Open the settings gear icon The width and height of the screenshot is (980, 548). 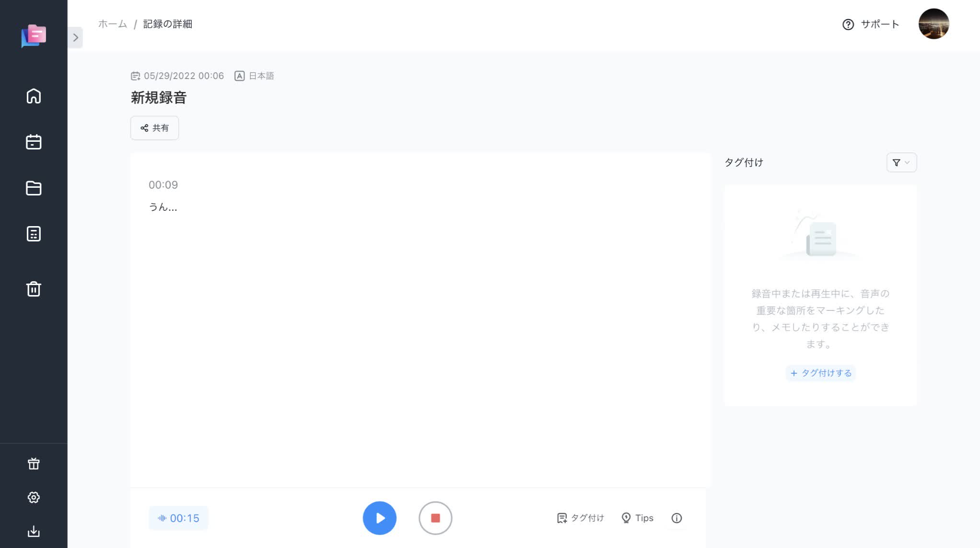(x=34, y=497)
